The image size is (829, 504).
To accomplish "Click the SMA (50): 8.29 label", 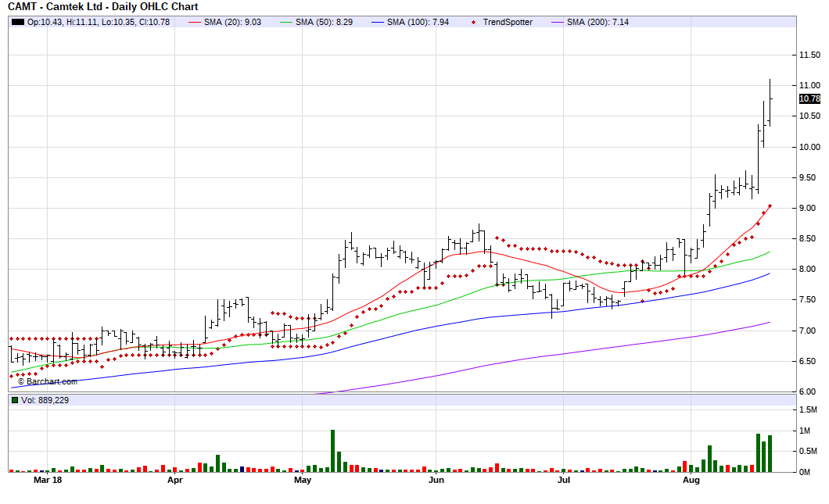I will pos(324,22).
